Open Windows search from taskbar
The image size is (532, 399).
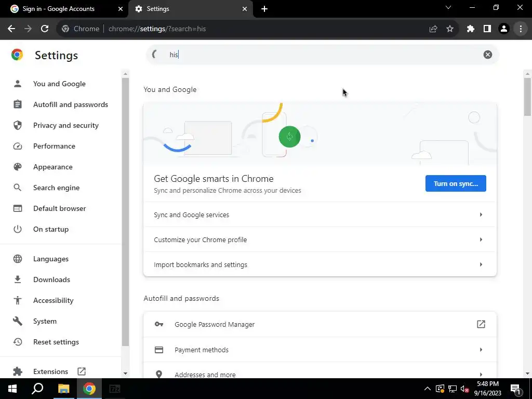point(37,389)
